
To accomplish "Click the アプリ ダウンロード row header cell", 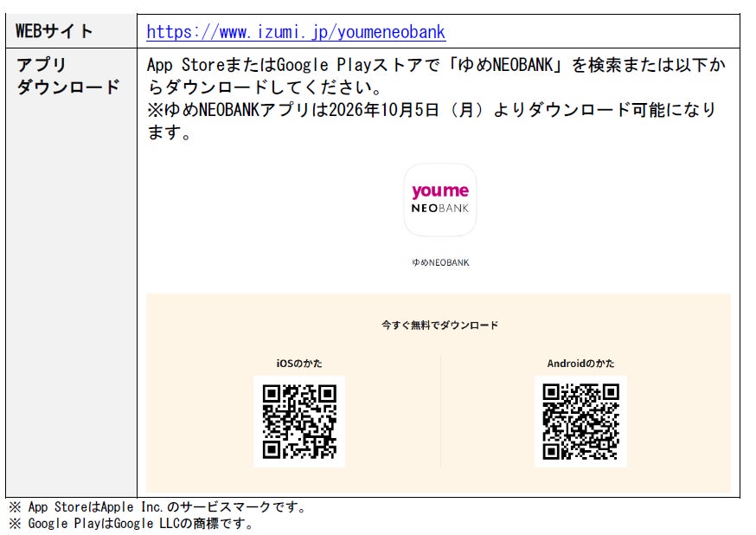I will pos(71,273).
